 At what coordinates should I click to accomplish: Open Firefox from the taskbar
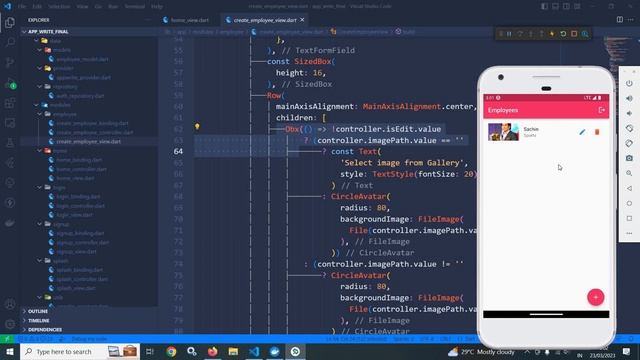click(x=213, y=351)
